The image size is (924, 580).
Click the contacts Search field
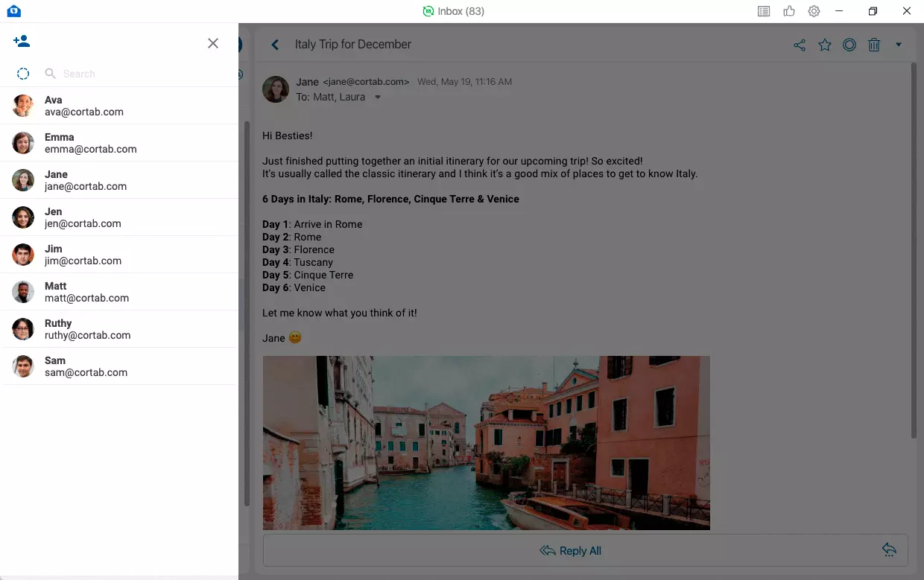pos(134,74)
